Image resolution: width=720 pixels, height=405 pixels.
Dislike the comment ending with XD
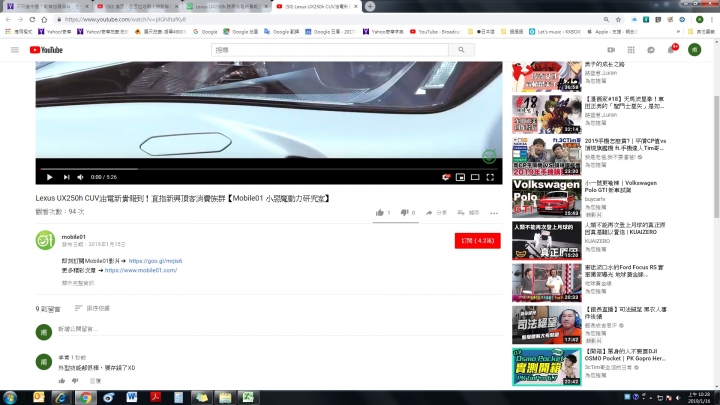[x=75, y=381]
